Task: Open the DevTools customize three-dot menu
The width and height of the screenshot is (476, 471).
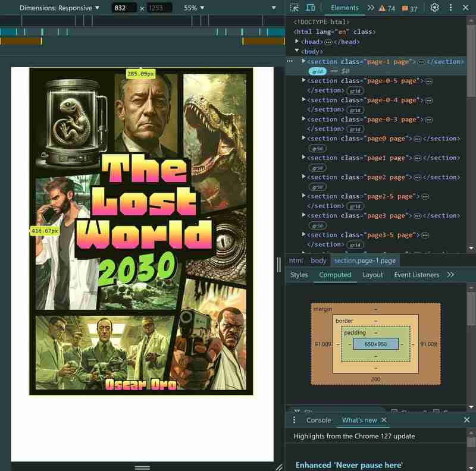Action: click(450, 8)
